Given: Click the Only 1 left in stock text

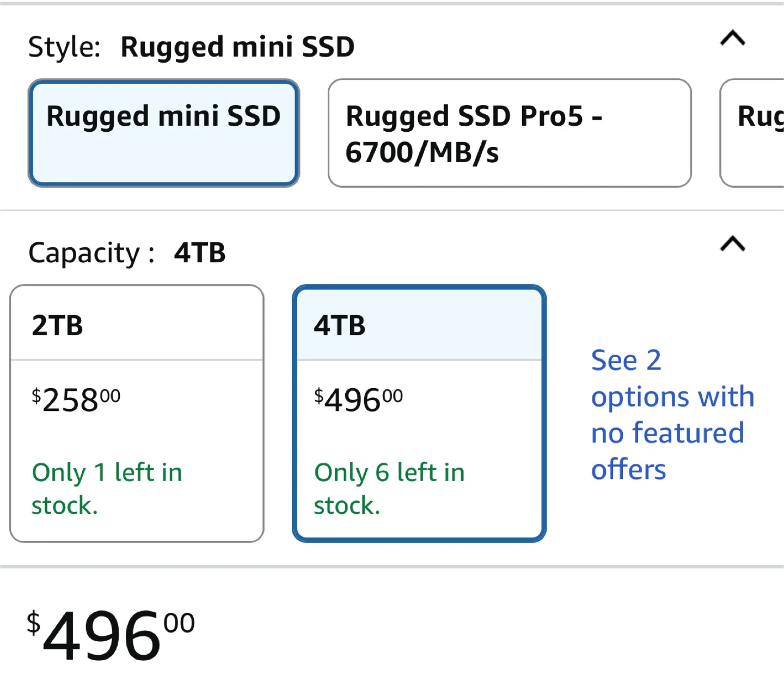Looking at the screenshot, I should (107, 488).
